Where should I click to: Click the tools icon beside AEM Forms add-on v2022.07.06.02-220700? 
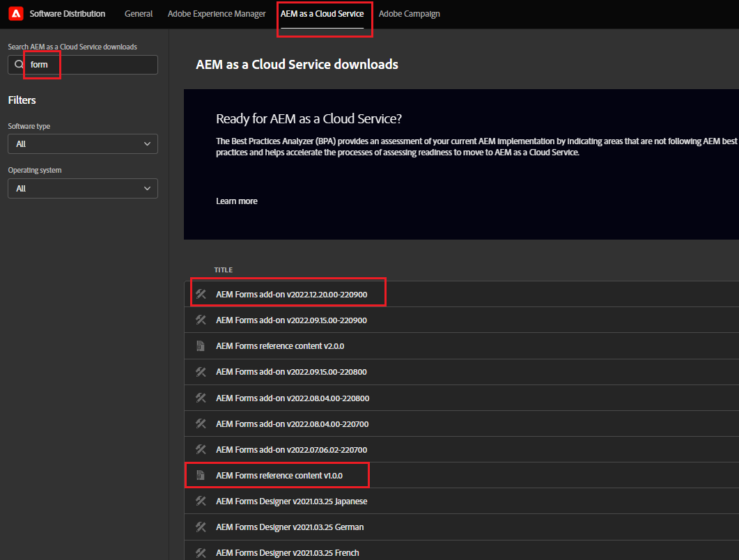pos(201,449)
